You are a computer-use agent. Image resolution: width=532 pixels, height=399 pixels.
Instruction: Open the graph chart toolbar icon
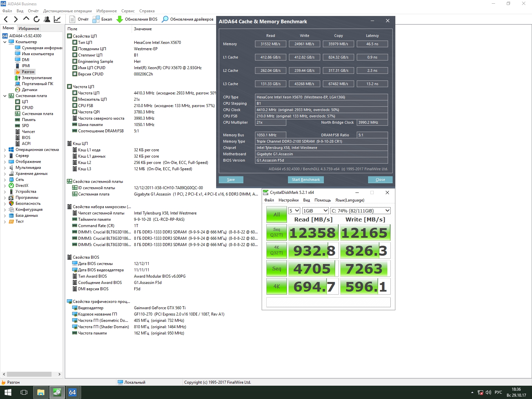[x=57, y=19]
